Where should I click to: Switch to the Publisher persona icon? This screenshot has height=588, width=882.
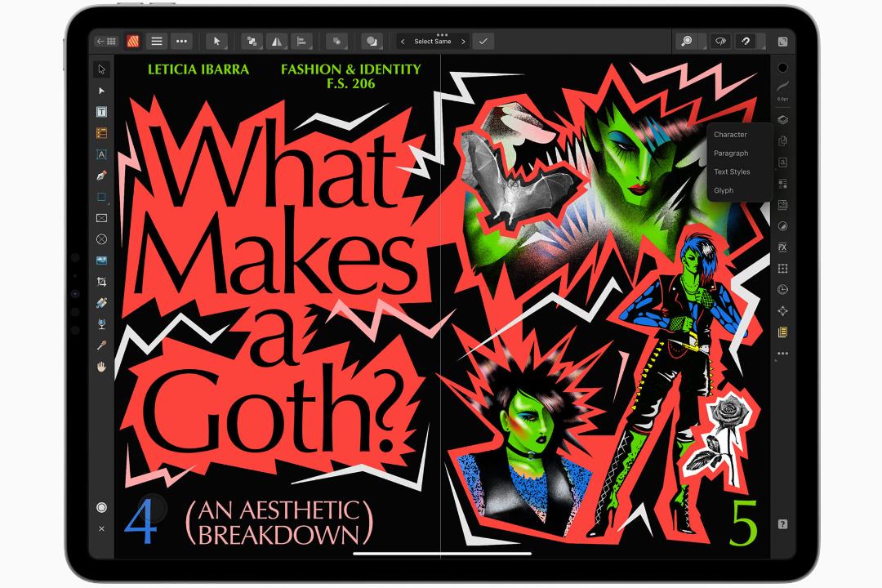click(x=133, y=41)
